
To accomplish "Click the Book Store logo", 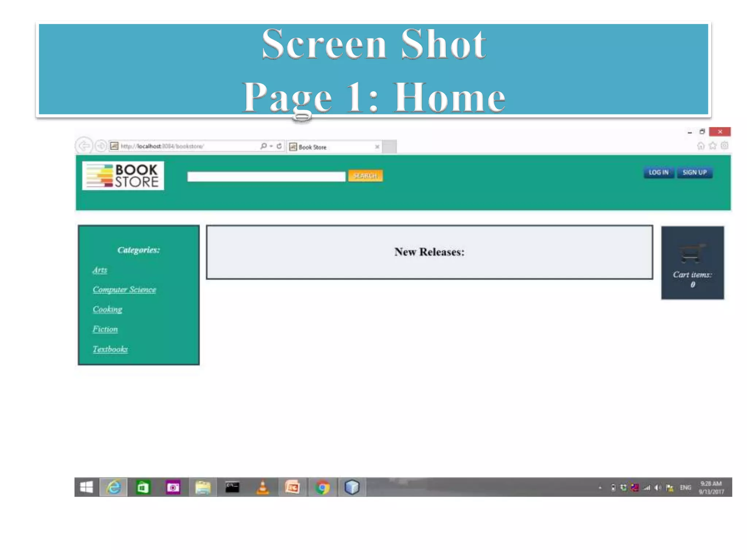I will tap(123, 176).
